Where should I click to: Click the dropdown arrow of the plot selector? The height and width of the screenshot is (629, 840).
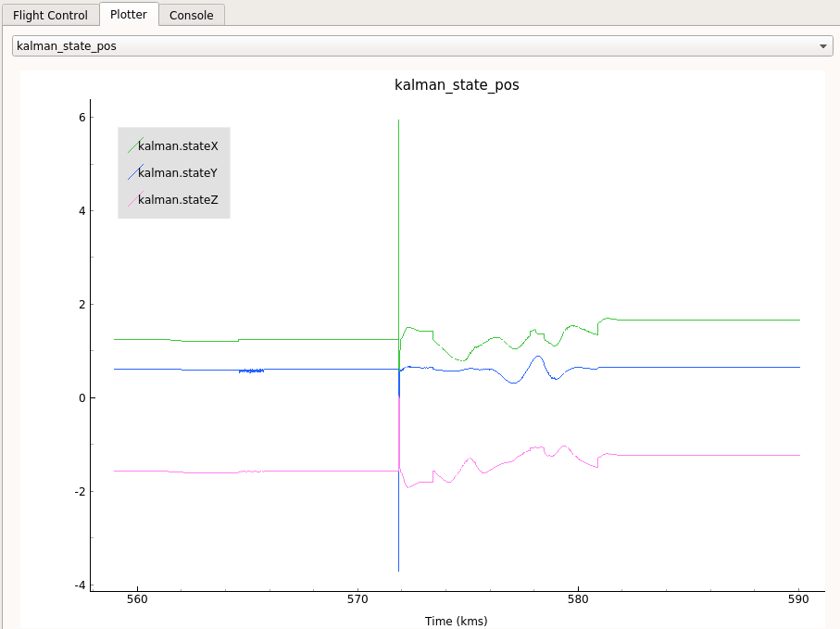[x=823, y=46]
